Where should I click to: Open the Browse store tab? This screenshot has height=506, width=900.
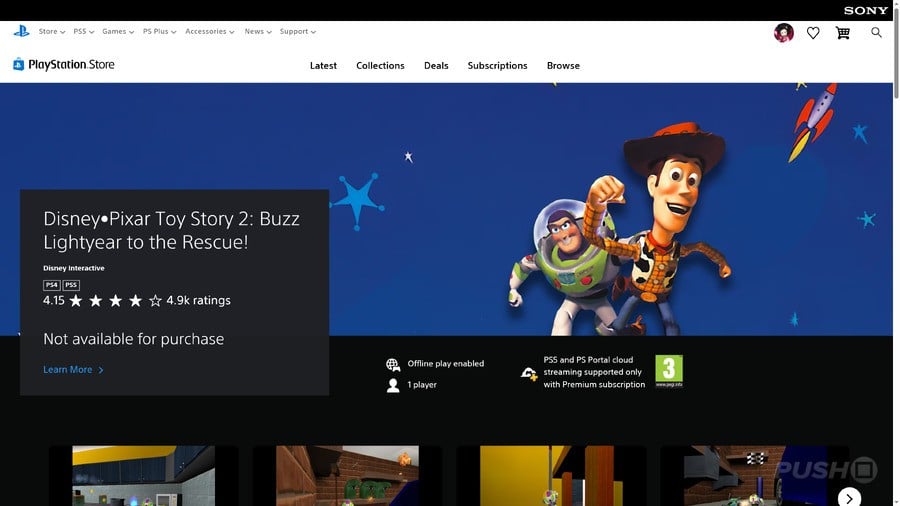click(563, 65)
